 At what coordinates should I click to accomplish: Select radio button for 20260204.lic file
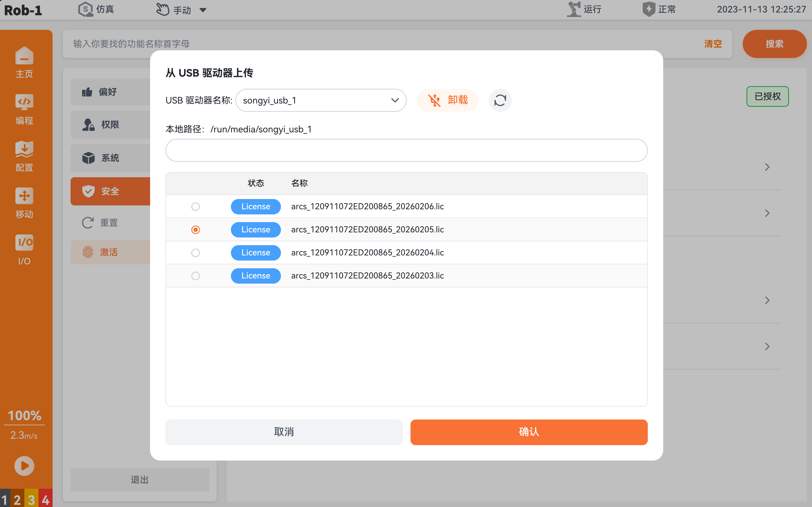tap(196, 253)
